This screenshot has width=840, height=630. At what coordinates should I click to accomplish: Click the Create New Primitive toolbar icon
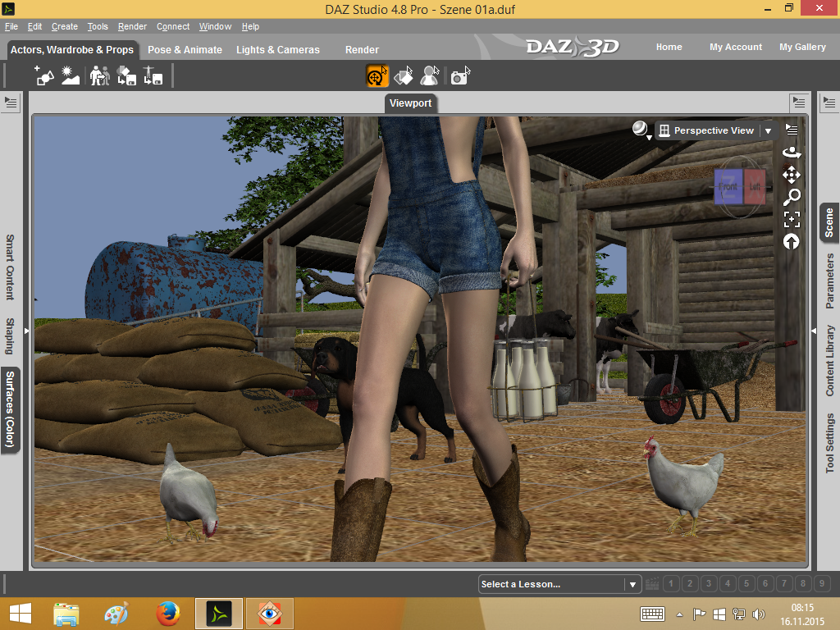(x=44, y=75)
